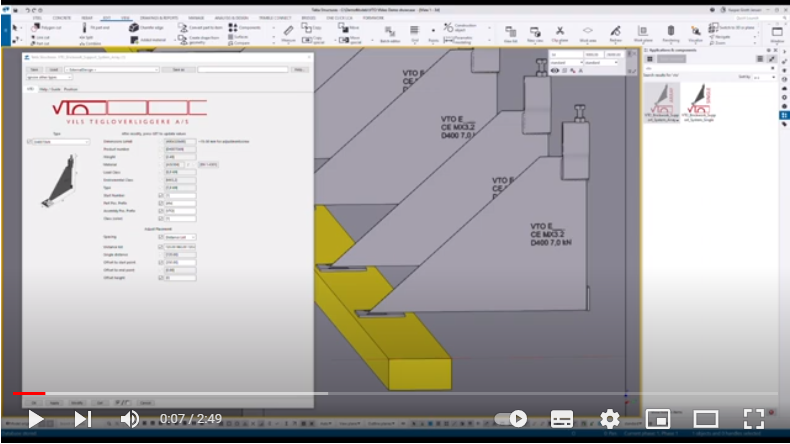Click the Save button in dialog

34,70
